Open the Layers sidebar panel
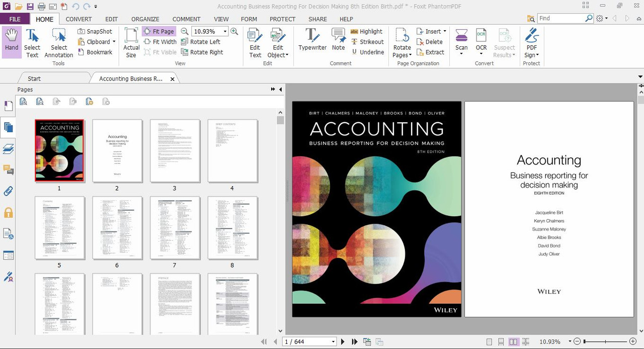644x349 pixels. coord(8,149)
